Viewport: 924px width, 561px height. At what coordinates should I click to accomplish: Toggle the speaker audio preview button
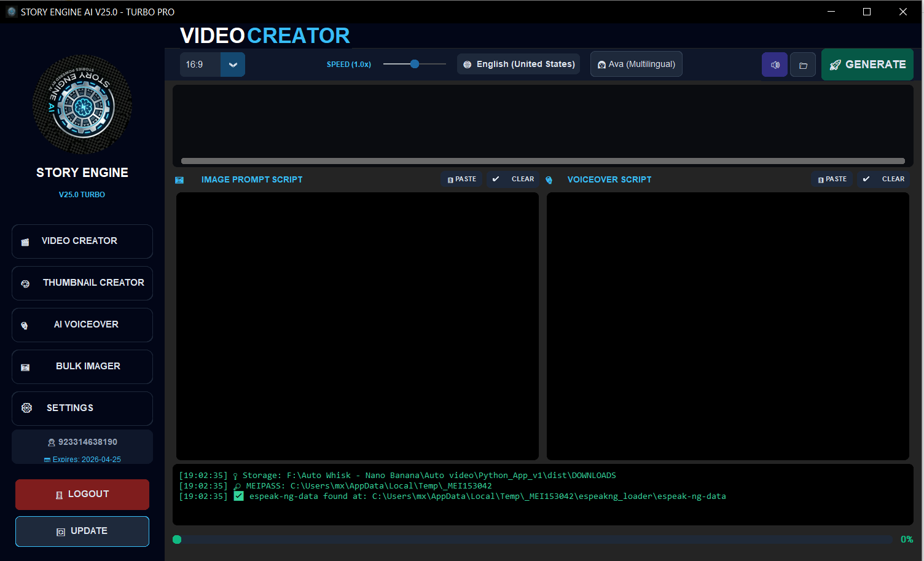774,64
